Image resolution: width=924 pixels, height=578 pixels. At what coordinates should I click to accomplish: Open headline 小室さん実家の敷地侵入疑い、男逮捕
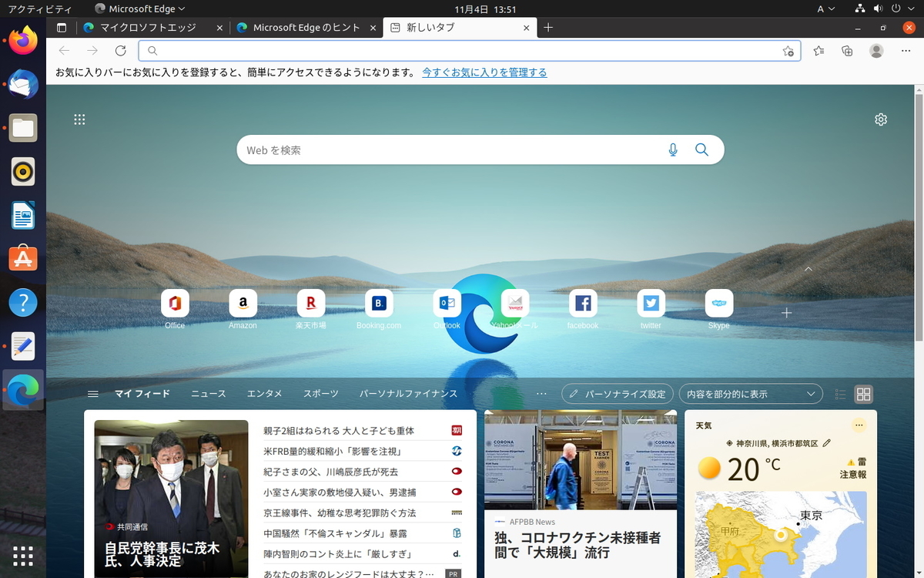coord(340,492)
